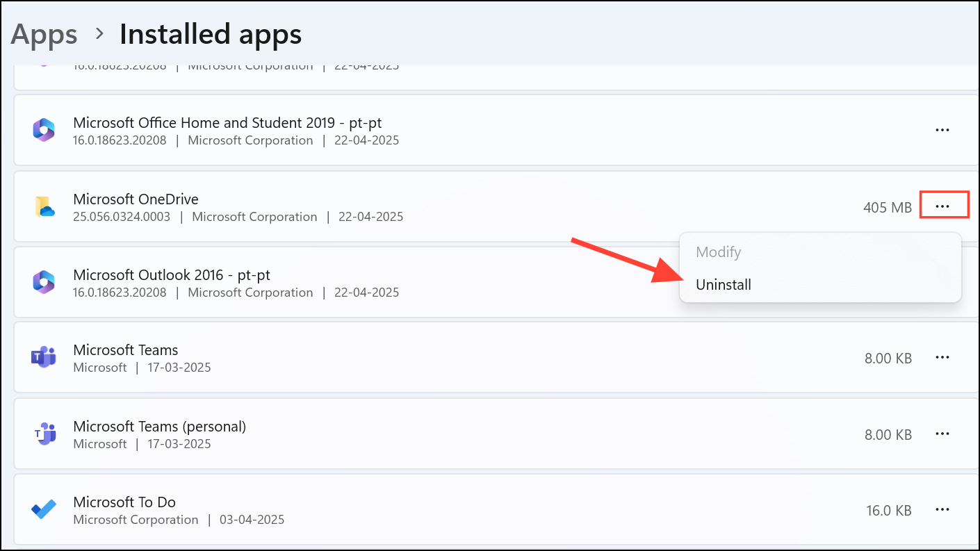Open more options for Office Home and Student

[942, 130]
